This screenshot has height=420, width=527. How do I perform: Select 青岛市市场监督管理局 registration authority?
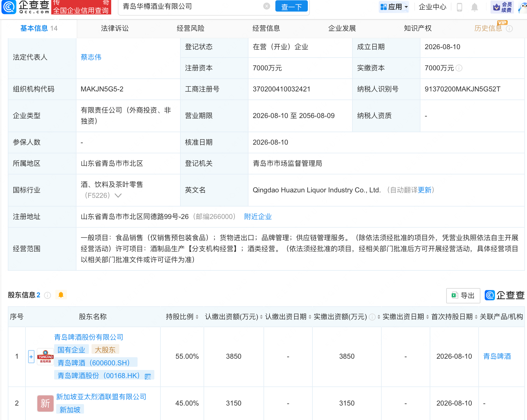(x=288, y=163)
